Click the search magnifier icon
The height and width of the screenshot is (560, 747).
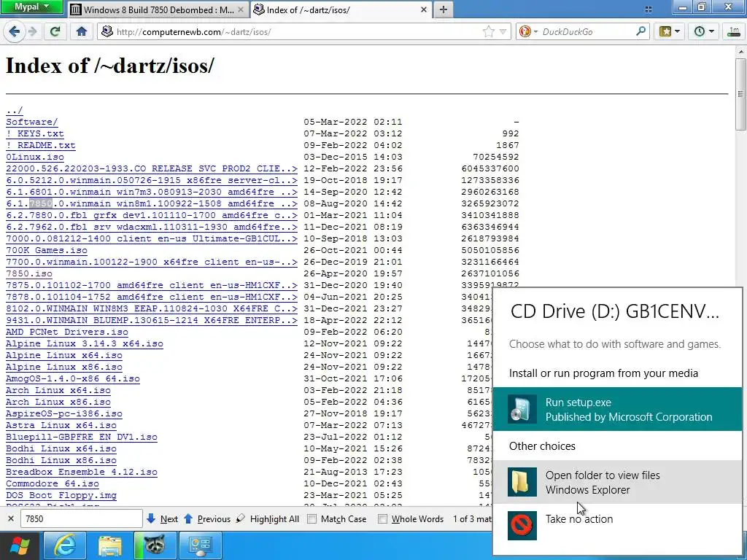[x=641, y=32]
